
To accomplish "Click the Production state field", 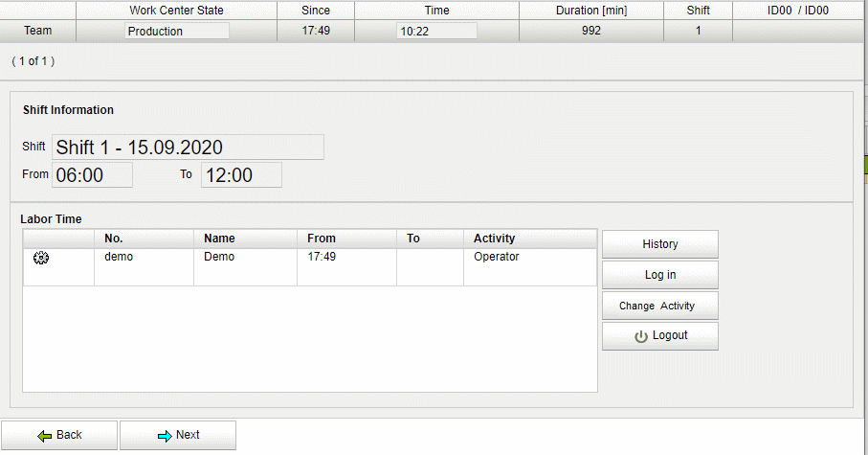I will pyautogui.click(x=177, y=31).
